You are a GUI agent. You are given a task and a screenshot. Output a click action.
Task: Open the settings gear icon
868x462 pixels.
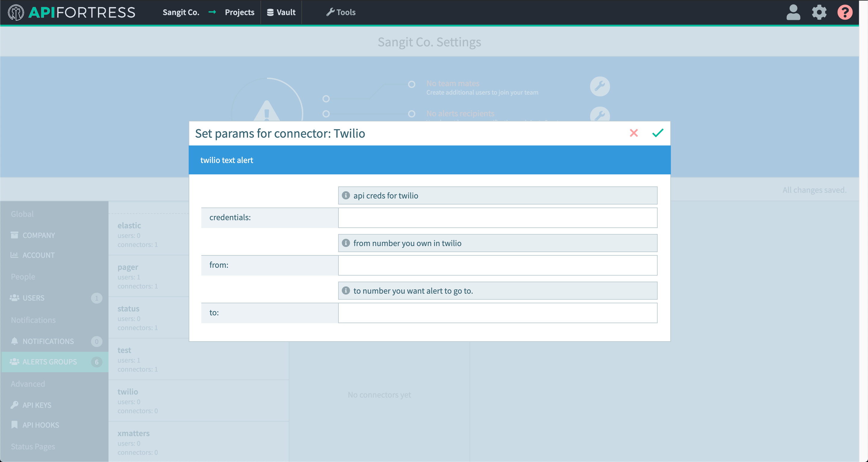[x=819, y=12]
